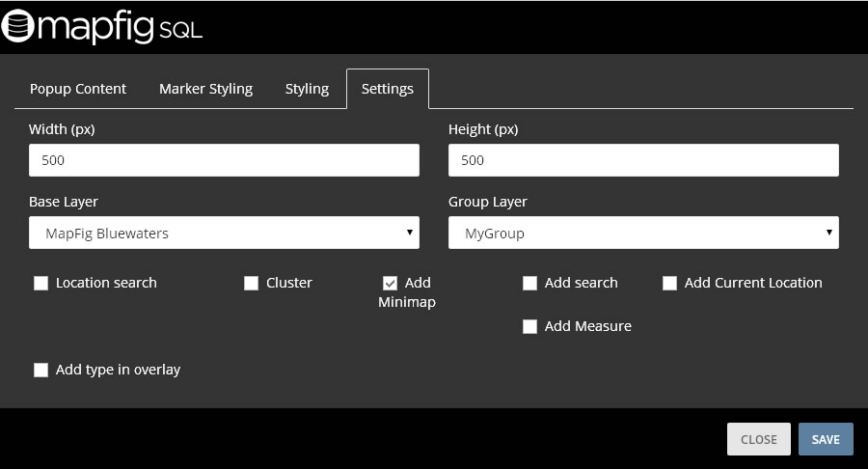Switch to the Popup Content tab
The image size is (868, 469).
[78, 89]
